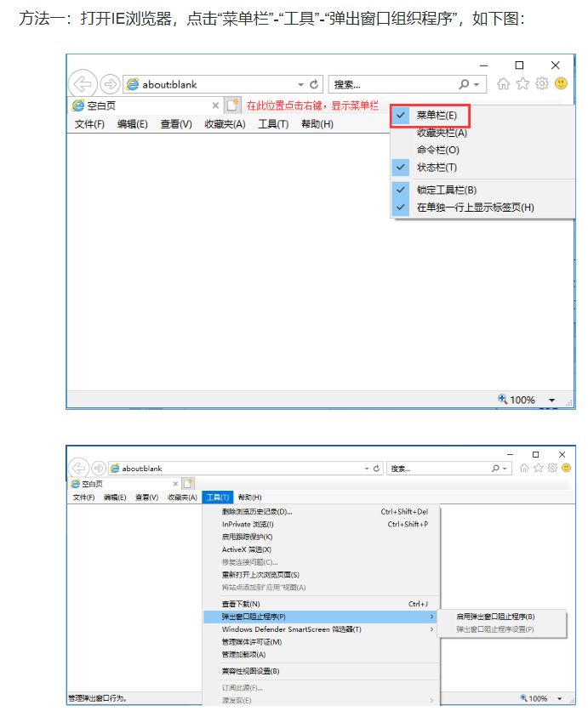Choose 查看下载(N) menu entry
The image size is (588, 728).
click(321, 604)
